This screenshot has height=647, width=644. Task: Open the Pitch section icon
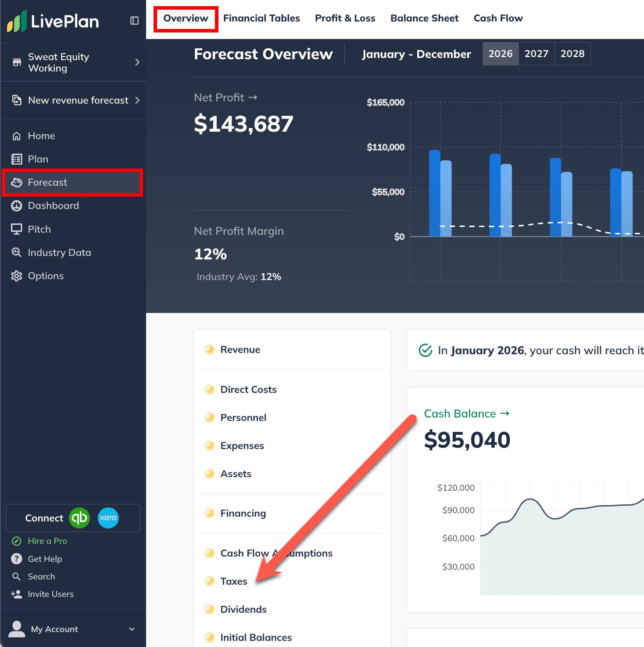coord(17,229)
